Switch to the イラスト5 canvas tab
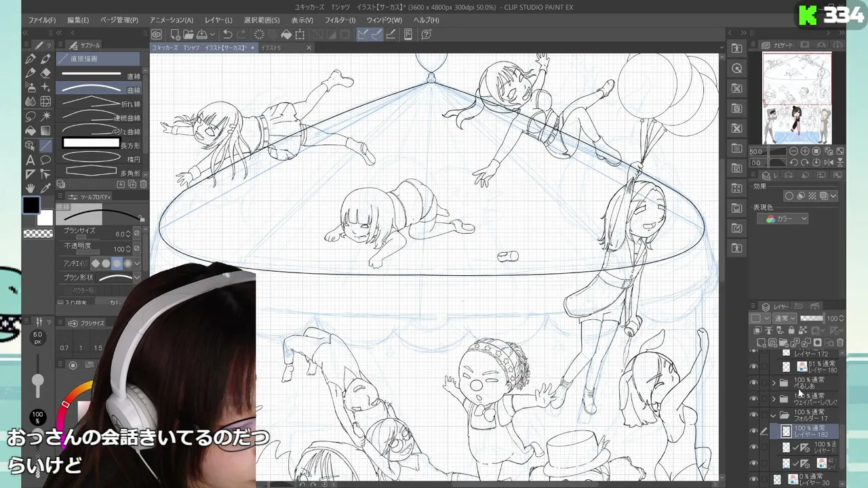 click(271, 48)
